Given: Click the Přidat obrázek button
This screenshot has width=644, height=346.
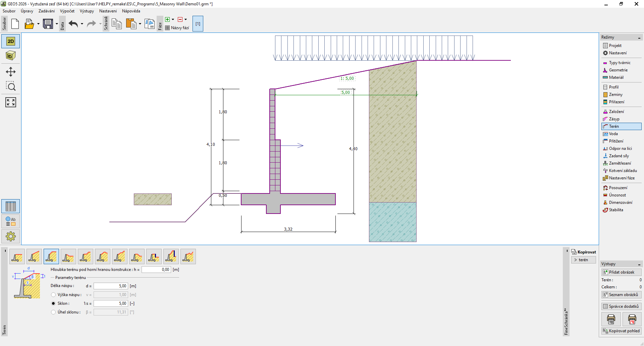Looking at the screenshot, I should coord(621,272).
